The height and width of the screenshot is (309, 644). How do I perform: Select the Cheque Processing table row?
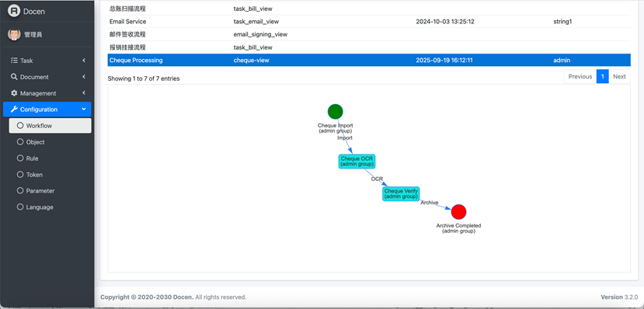click(369, 61)
